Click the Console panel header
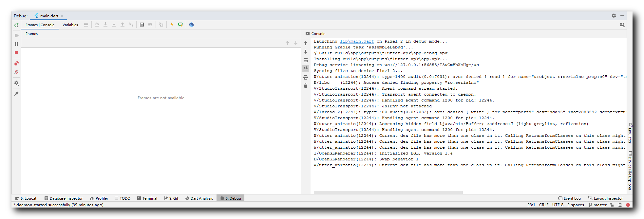 [315, 34]
